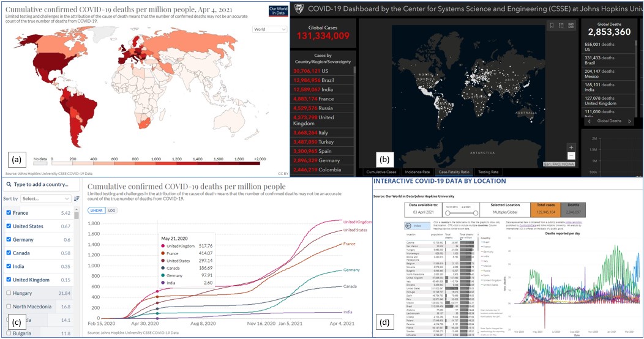
Task: Go to previous panel left of Global Deaths
Action: [589, 121]
